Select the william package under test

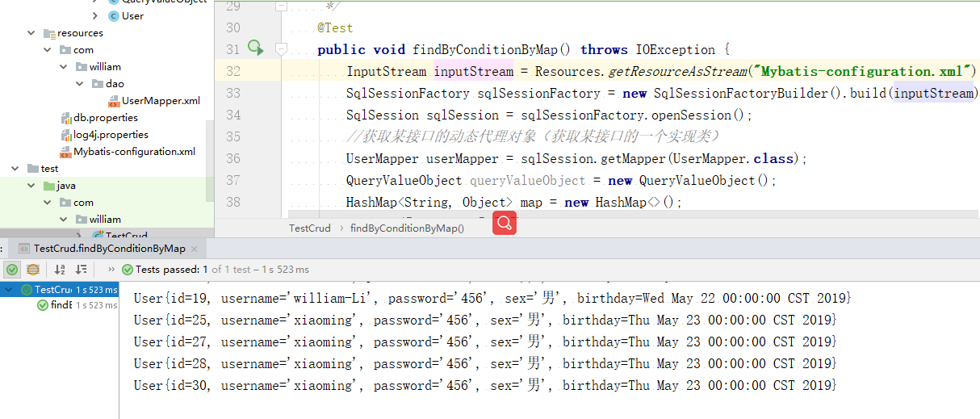(105, 220)
